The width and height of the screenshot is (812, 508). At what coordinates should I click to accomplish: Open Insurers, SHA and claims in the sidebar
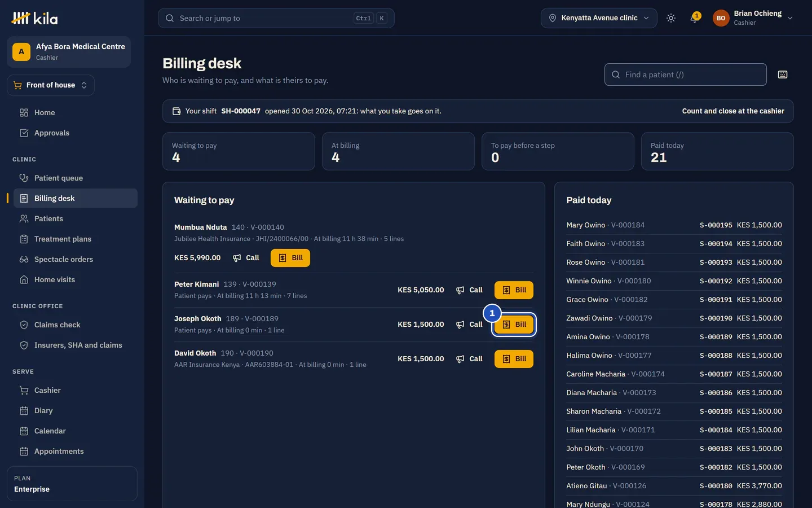[76, 345]
